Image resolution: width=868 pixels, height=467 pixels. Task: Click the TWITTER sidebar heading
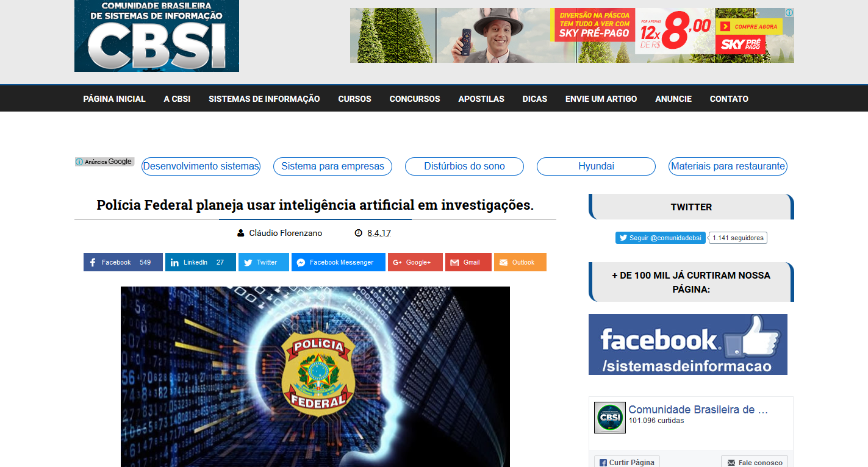tap(691, 207)
